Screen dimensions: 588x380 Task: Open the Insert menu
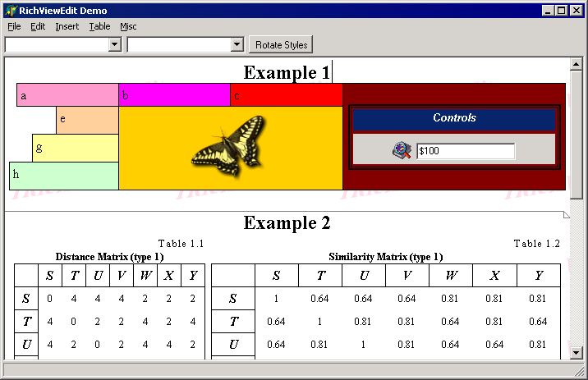tap(67, 26)
